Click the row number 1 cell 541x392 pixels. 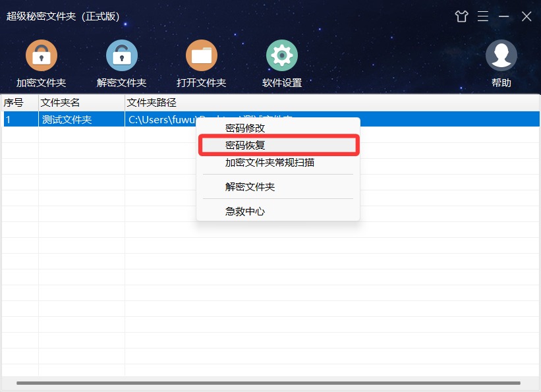20,119
